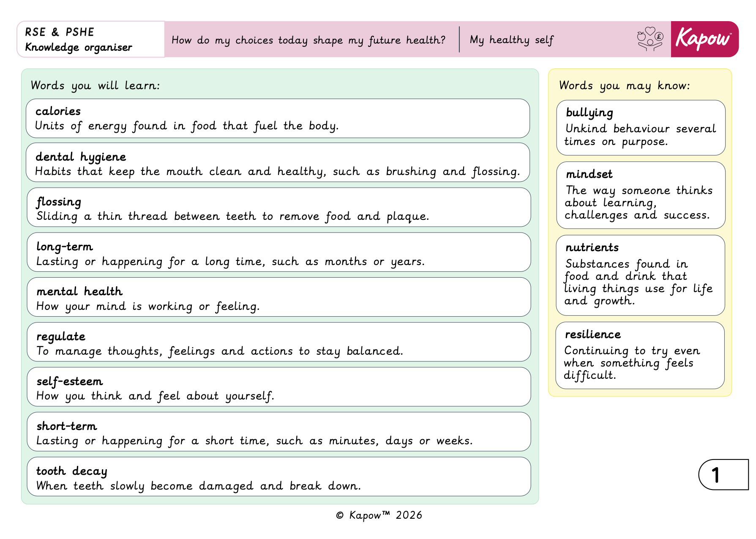Viewport: 756px width, 539px height.
Task: Click the 'flossing' vocabulary word
Action: [x=59, y=202]
